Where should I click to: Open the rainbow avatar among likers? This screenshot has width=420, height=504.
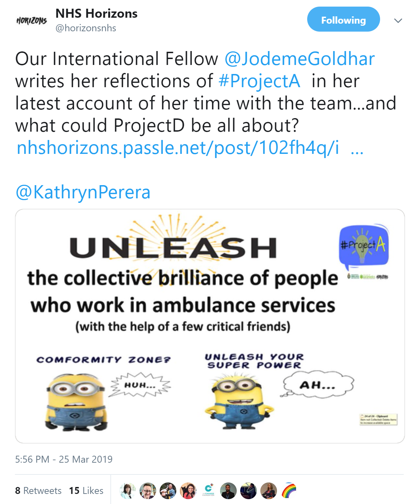pyautogui.click(x=289, y=490)
